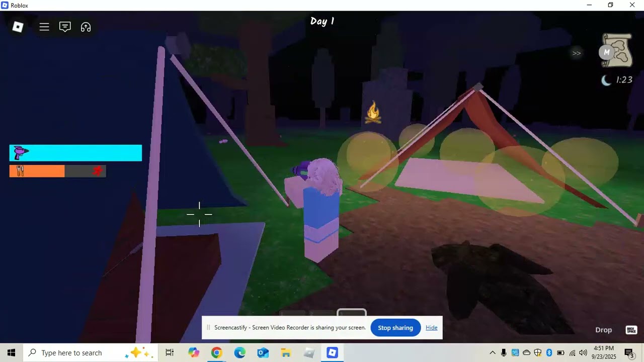Expand the side panel with double chevron
Image resolution: width=644 pixels, height=362 pixels.
(x=577, y=53)
